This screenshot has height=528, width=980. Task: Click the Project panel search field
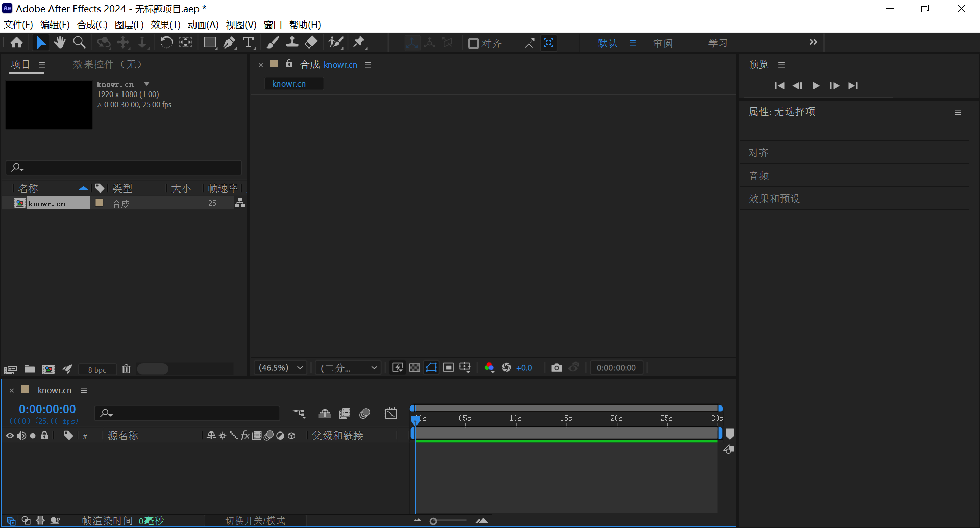point(124,167)
